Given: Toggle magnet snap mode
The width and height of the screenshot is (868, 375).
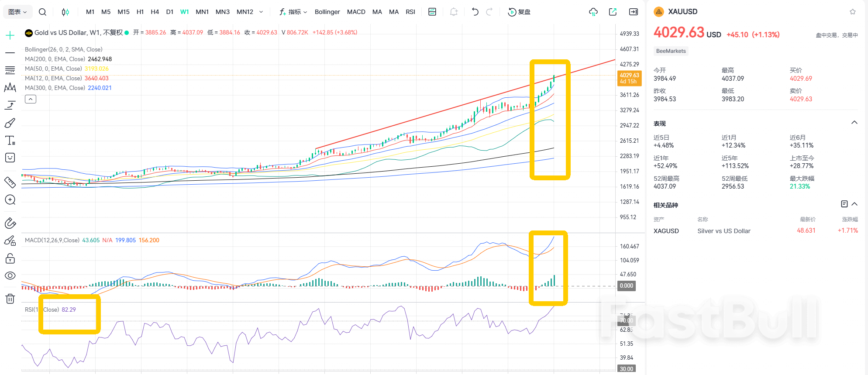Looking at the screenshot, I should tap(10, 223).
